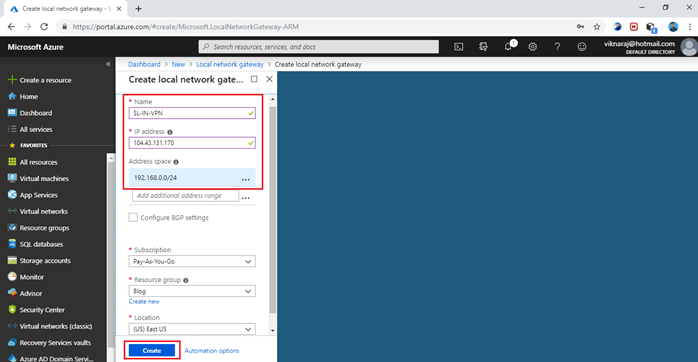Image resolution: width=698 pixels, height=362 pixels.
Task: Click the blade's vertical scrollbar
Action: pyautogui.click(x=272, y=209)
